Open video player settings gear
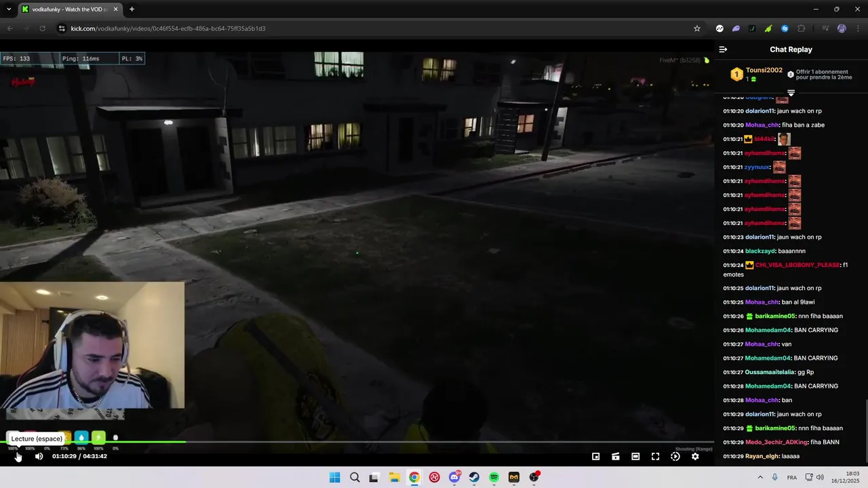This screenshot has height=488, width=868. pos(695,456)
